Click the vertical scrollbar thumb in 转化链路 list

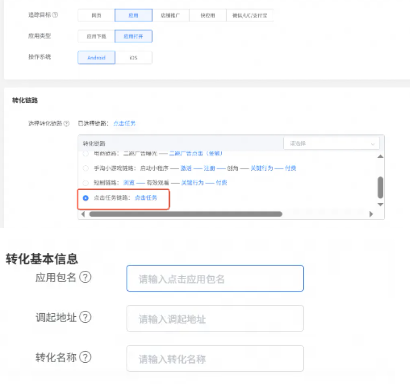380,187
